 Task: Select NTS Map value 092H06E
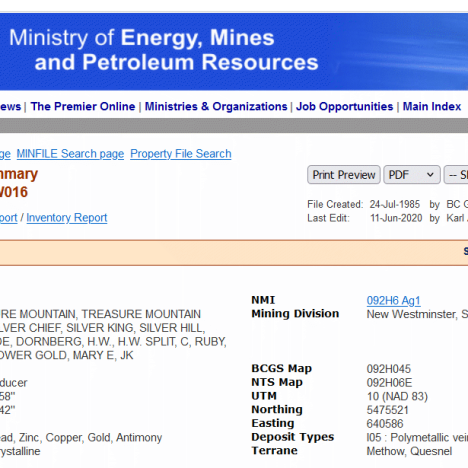point(389,383)
